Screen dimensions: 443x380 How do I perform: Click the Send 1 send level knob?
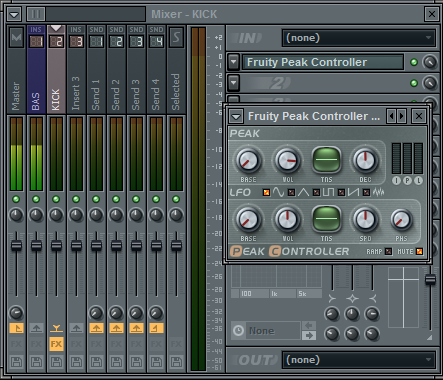(x=96, y=313)
